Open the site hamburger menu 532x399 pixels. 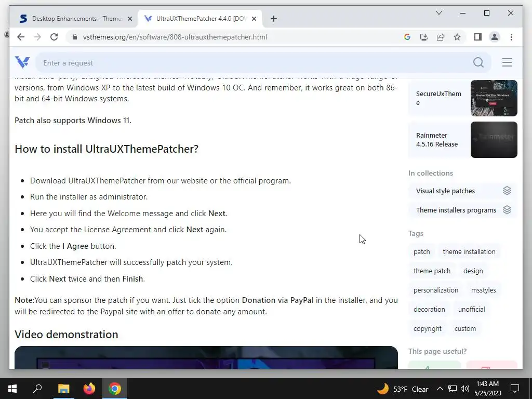point(507,62)
